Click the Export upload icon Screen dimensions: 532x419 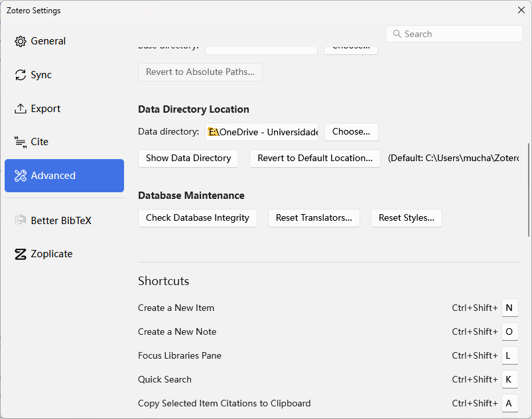click(21, 109)
